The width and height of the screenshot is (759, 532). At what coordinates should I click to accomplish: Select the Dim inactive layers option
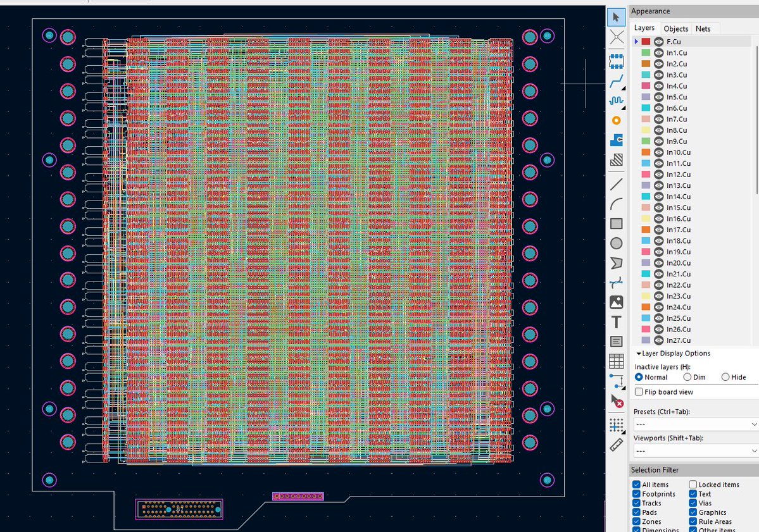(x=687, y=377)
